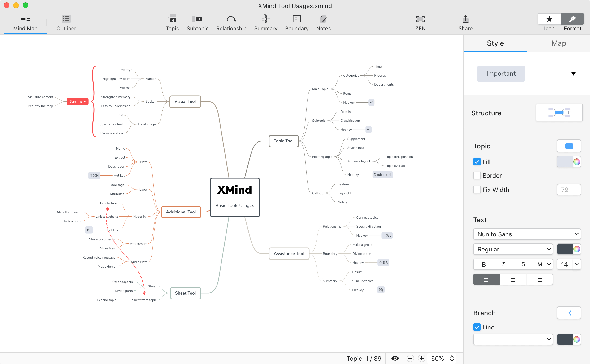Click the Structure layout icon

click(559, 113)
